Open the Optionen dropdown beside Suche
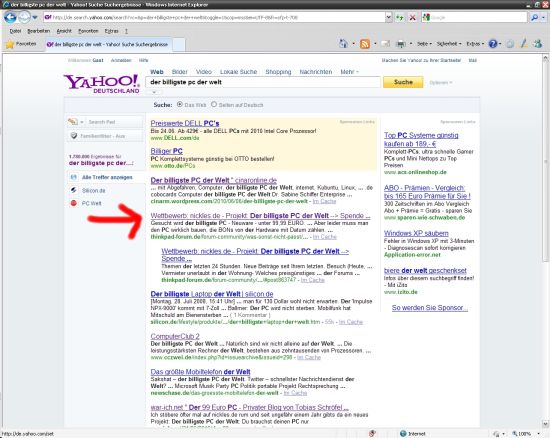 coord(441,83)
